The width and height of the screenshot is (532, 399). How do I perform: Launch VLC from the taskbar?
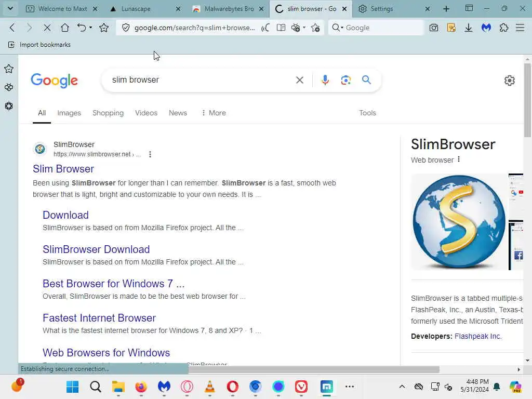click(x=210, y=387)
